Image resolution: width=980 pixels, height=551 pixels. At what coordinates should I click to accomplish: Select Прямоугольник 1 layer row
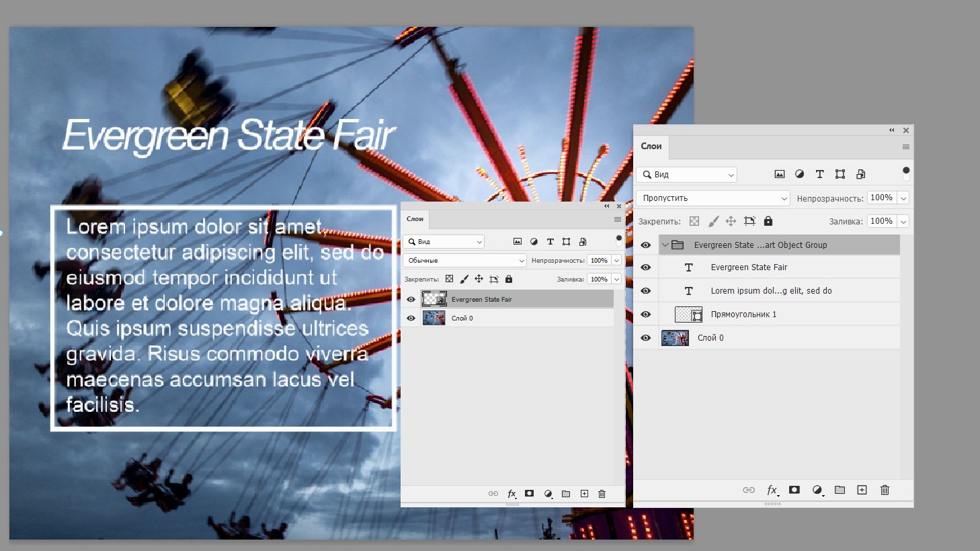point(779,314)
